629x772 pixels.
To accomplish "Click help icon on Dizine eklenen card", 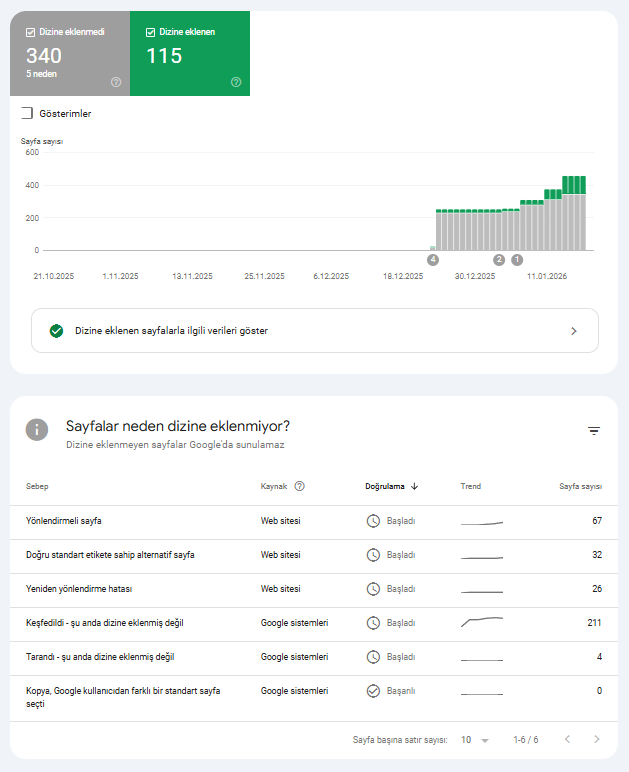I will click(236, 82).
